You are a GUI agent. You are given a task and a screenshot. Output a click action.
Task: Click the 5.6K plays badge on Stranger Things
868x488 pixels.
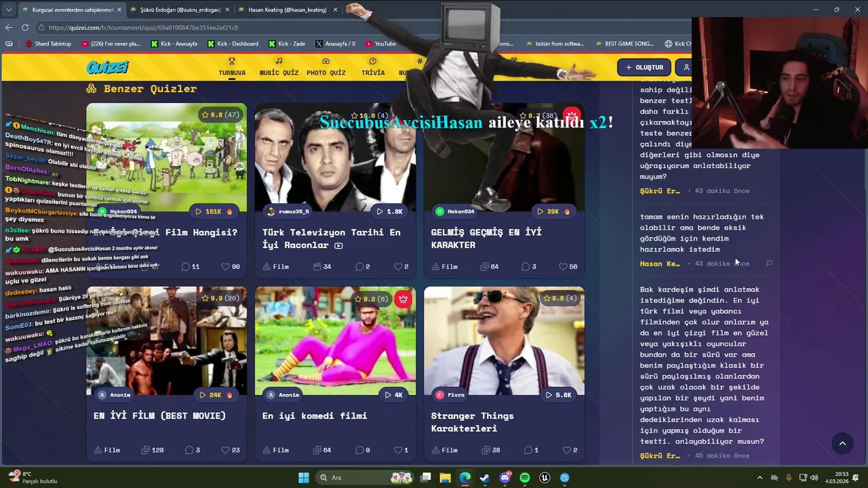pyautogui.click(x=559, y=394)
